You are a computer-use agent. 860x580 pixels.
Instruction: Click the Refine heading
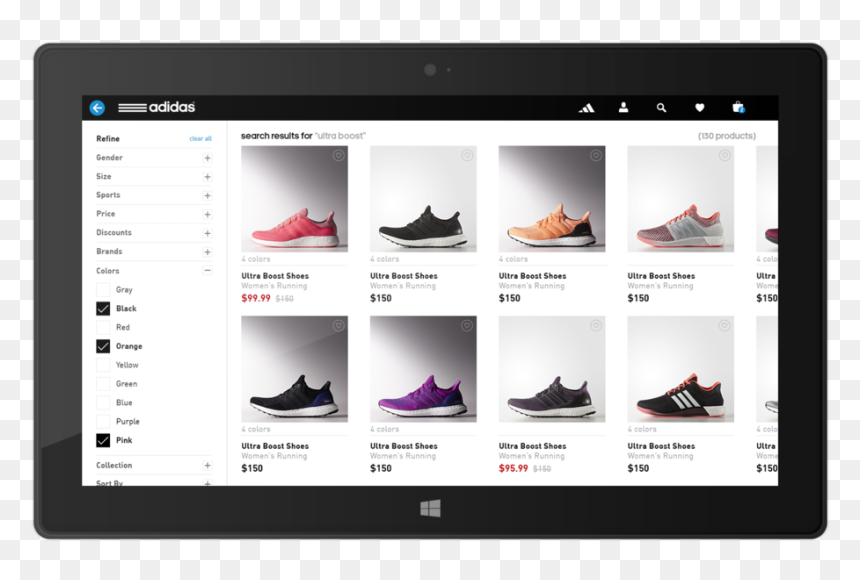(x=108, y=139)
